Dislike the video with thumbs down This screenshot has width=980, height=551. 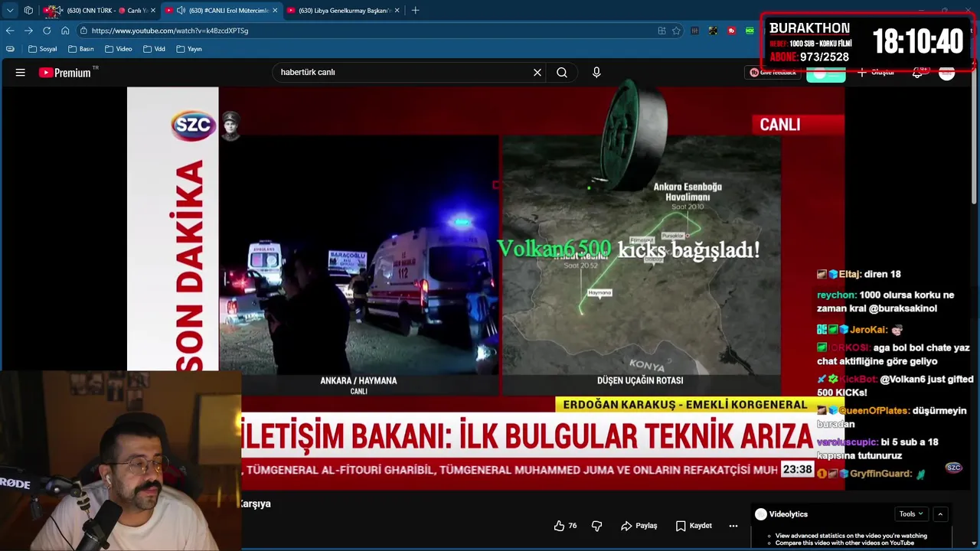point(597,526)
